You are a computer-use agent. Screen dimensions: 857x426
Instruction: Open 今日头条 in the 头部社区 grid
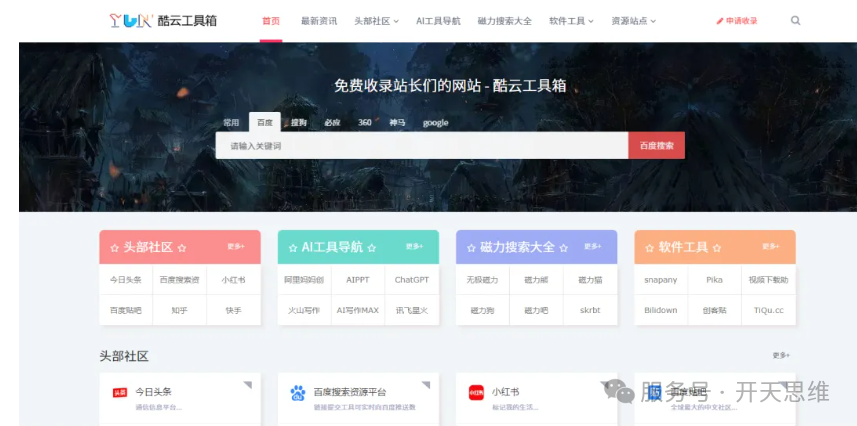coord(126,279)
